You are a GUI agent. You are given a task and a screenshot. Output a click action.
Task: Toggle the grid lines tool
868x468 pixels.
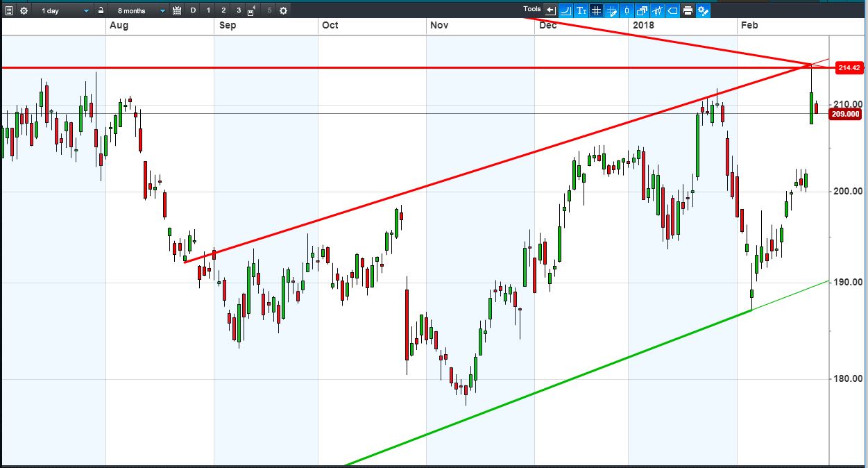(596, 10)
